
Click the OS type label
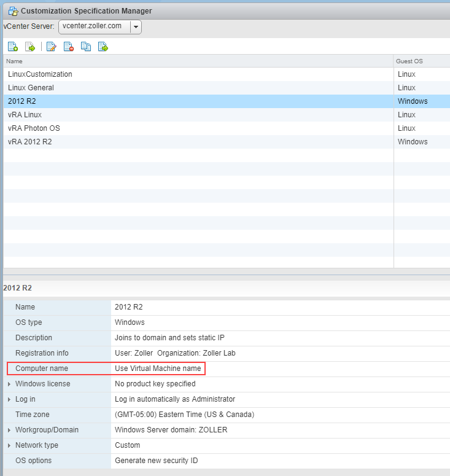tap(28, 322)
